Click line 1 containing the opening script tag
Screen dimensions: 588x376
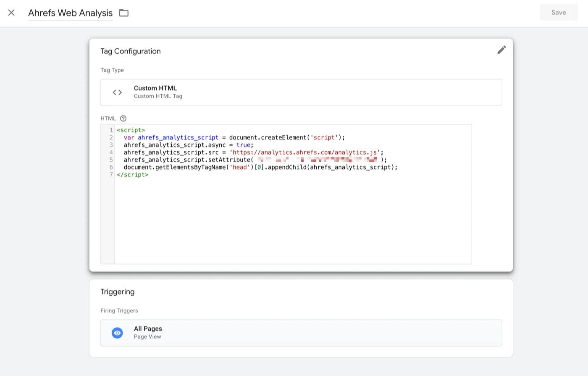pyautogui.click(x=131, y=130)
